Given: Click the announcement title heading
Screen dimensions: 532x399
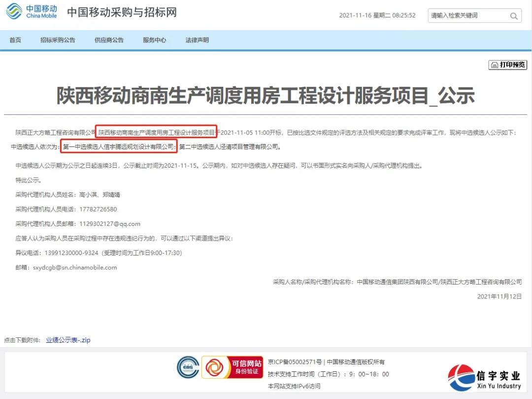Looking at the screenshot, I should pos(266,97).
